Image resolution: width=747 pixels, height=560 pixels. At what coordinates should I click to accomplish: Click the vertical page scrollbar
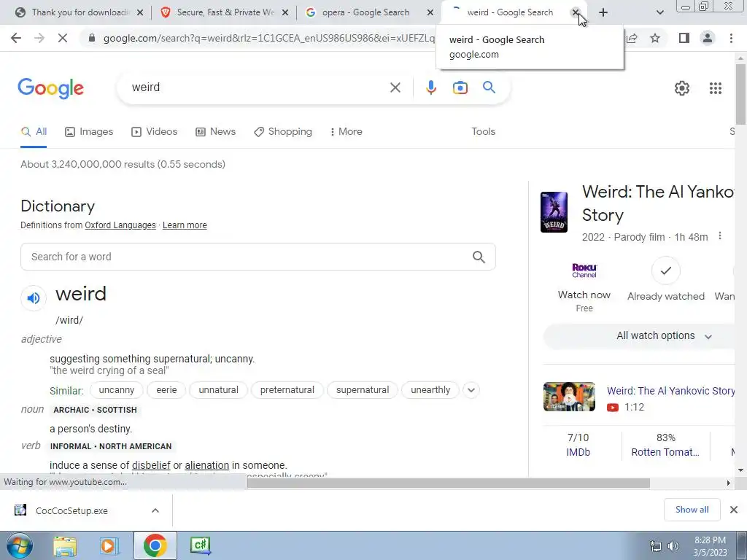pyautogui.click(x=740, y=93)
